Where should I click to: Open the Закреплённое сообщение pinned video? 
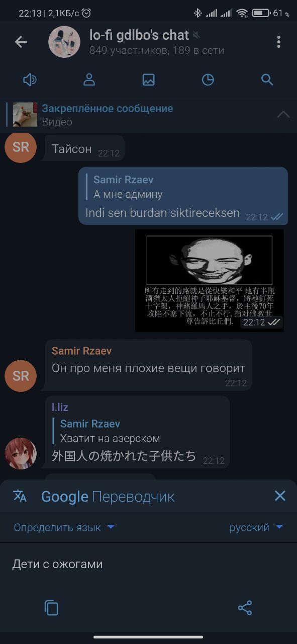(107, 115)
